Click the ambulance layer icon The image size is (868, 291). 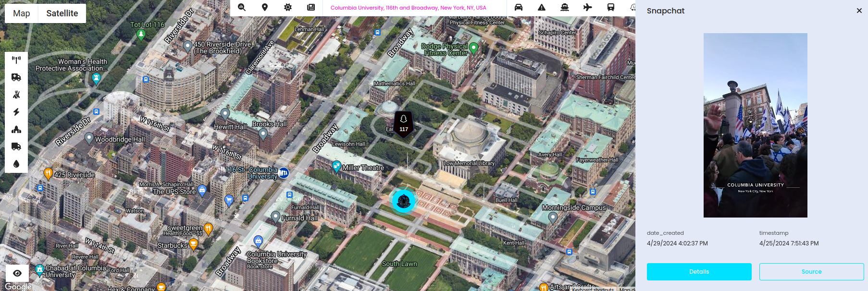click(16, 77)
